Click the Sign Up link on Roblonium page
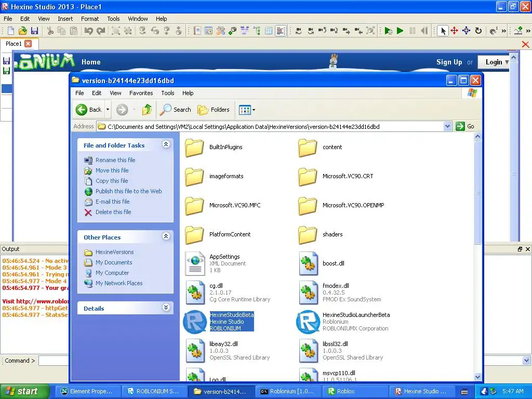Viewport: 532px width, 399px height. tap(449, 62)
